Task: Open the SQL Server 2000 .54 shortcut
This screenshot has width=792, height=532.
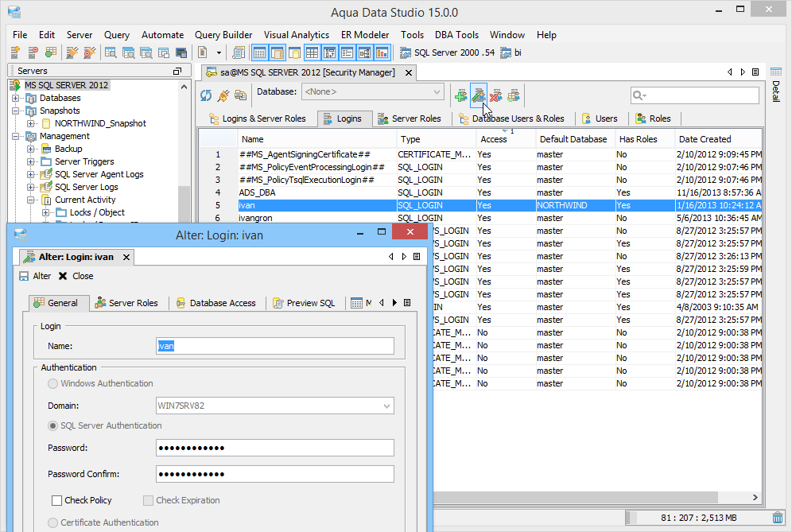Action: [447, 52]
